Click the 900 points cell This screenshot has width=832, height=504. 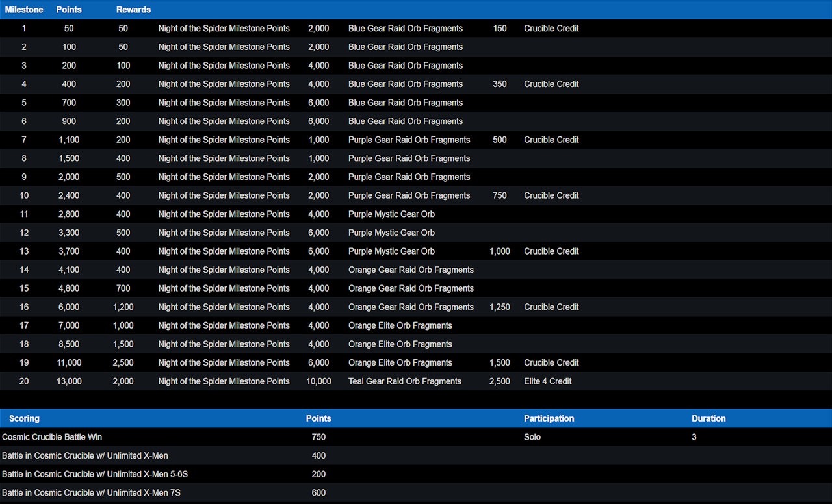69,121
